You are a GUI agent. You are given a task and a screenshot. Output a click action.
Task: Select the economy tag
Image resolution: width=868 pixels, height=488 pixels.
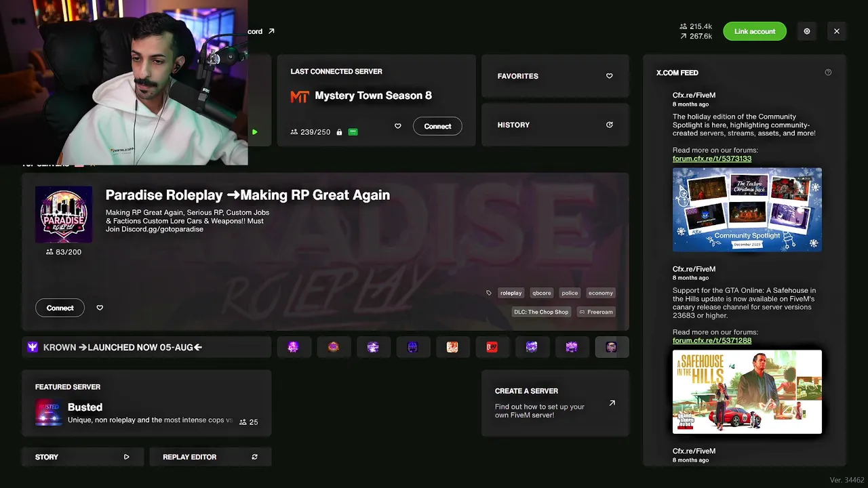pyautogui.click(x=601, y=293)
